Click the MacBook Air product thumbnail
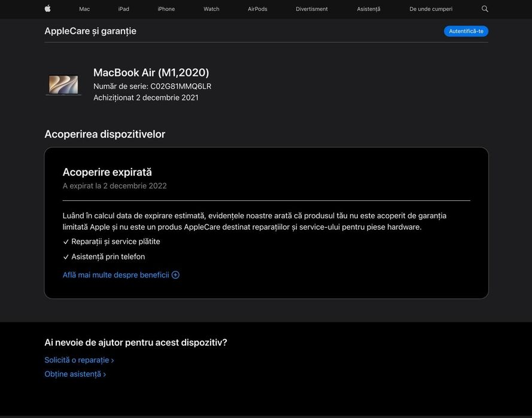 click(x=63, y=85)
